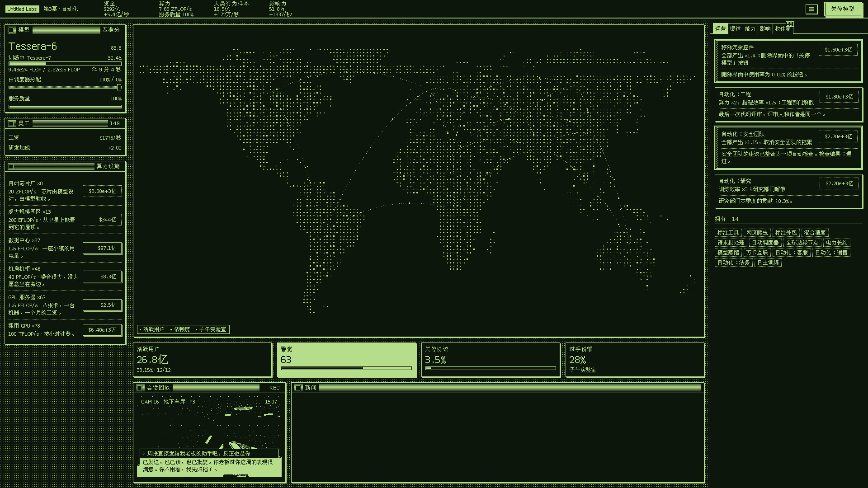
Task: Buy 移除冗余控件 for $1.50e+3亿
Action: point(838,50)
